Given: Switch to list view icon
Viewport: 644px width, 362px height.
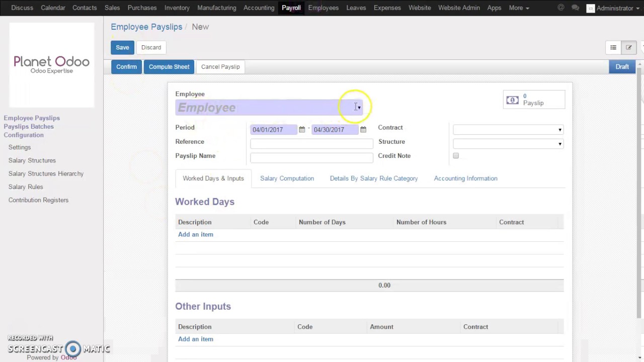Looking at the screenshot, I should tap(613, 47).
